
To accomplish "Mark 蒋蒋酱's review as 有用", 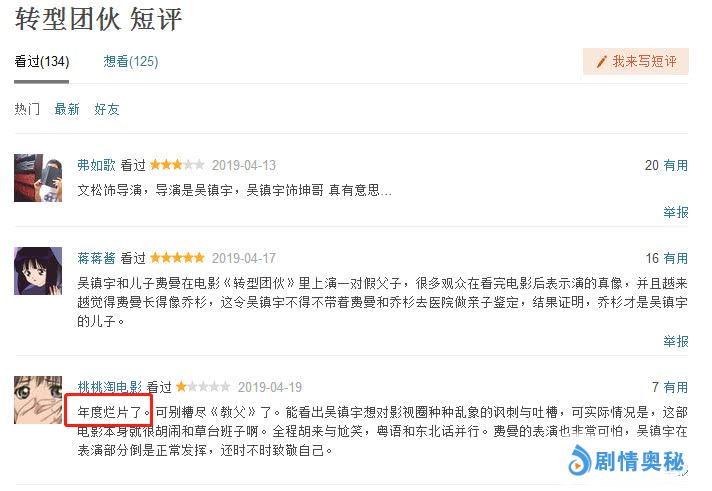I will tap(676, 258).
